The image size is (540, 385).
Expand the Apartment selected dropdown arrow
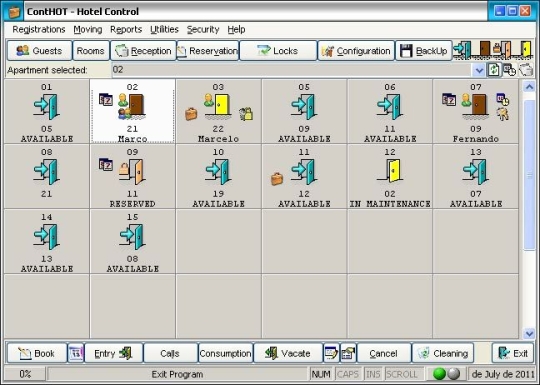pyautogui.click(x=479, y=70)
